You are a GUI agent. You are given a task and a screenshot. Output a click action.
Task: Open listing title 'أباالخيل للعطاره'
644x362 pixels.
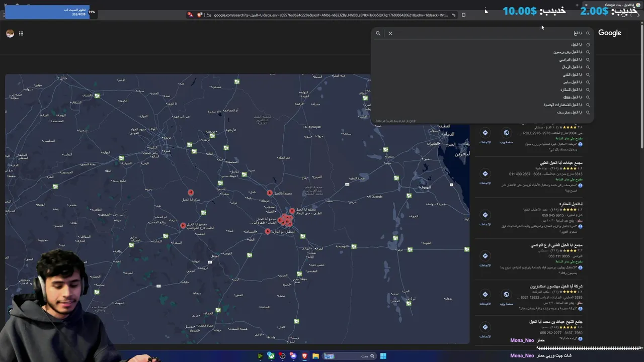tap(571, 204)
